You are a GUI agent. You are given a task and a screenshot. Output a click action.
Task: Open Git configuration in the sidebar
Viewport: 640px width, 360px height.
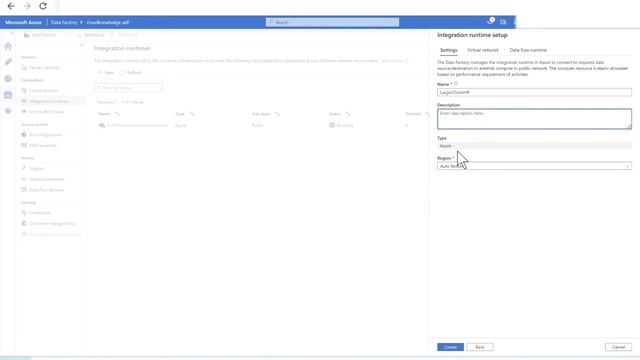click(x=45, y=135)
